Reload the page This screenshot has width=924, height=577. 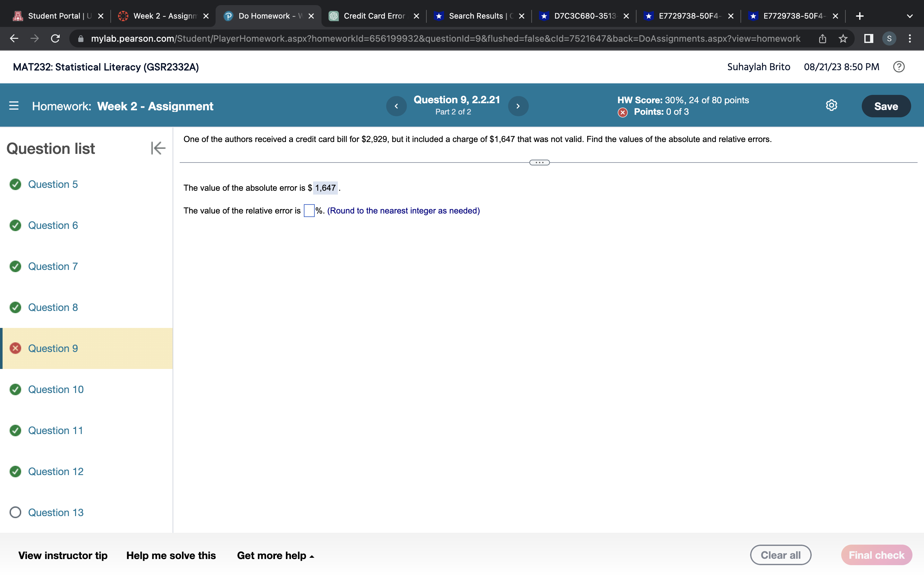click(x=55, y=38)
